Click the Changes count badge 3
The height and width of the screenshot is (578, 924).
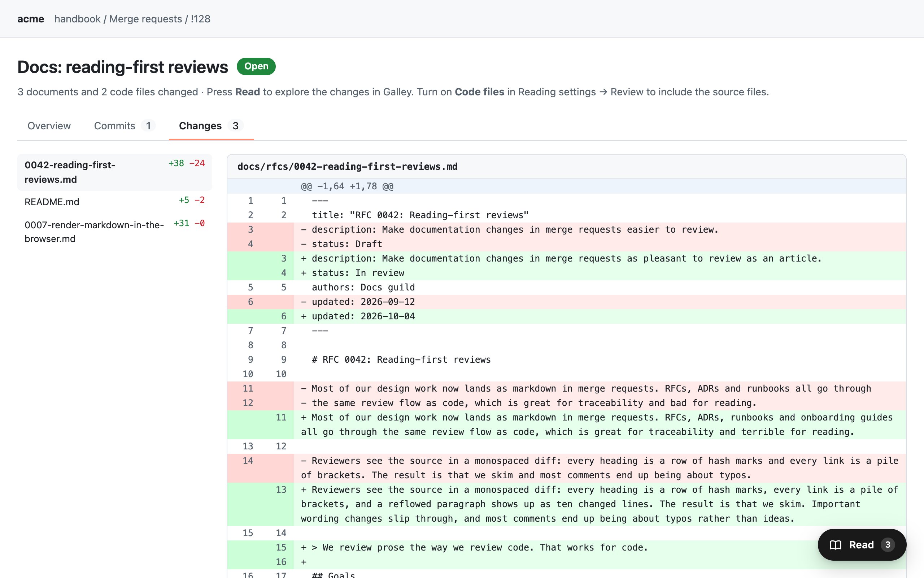pyautogui.click(x=236, y=126)
